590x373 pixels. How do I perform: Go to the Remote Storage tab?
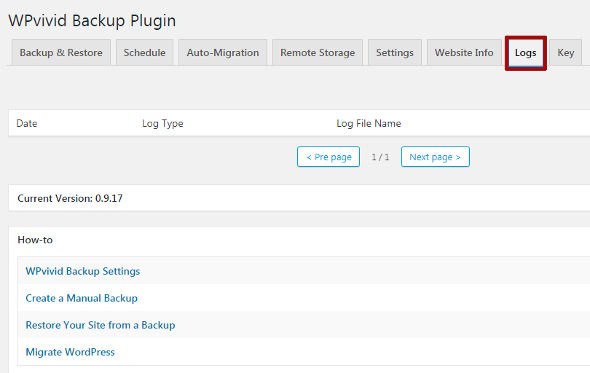click(318, 53)
